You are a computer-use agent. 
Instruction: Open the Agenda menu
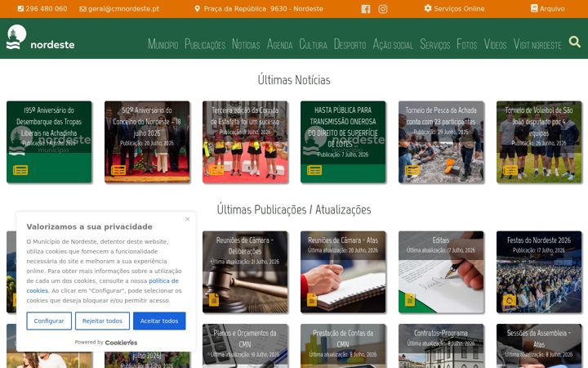click(279, 44)
